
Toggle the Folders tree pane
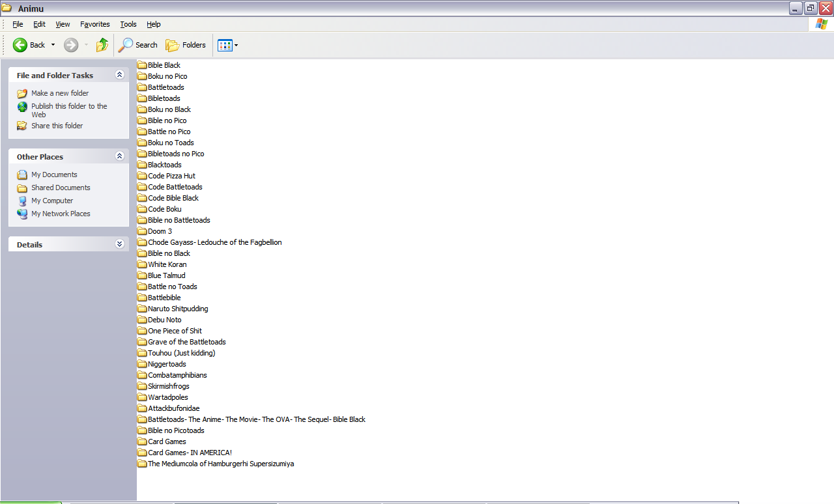tap(186, 45)
